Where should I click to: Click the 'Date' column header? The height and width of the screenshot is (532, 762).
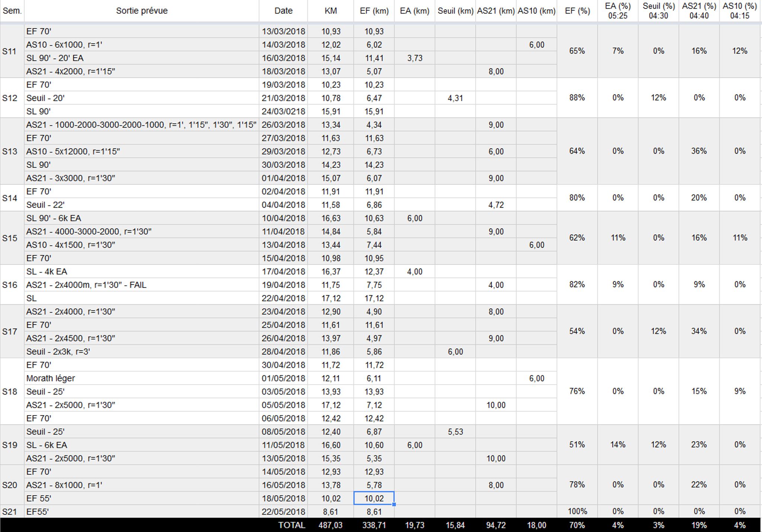pos(284,11)
